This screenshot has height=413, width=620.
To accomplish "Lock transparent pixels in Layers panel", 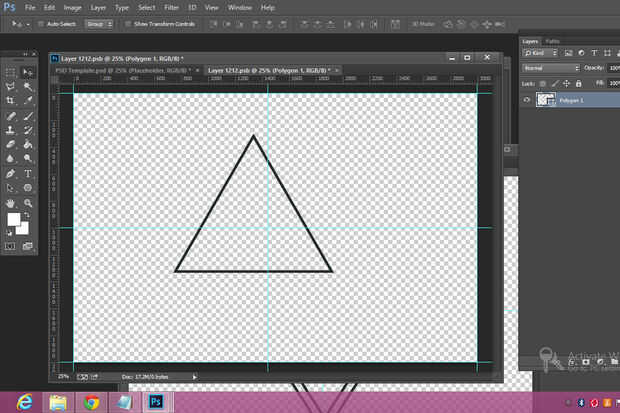I will pyautogui.click(x=543, y=83).
